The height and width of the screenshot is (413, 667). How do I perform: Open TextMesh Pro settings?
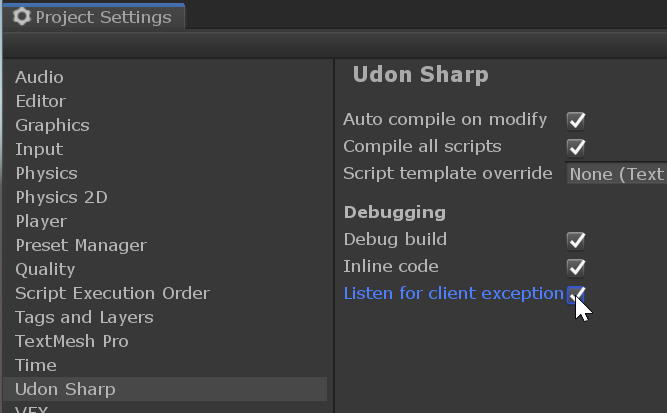tap(72, 341)
